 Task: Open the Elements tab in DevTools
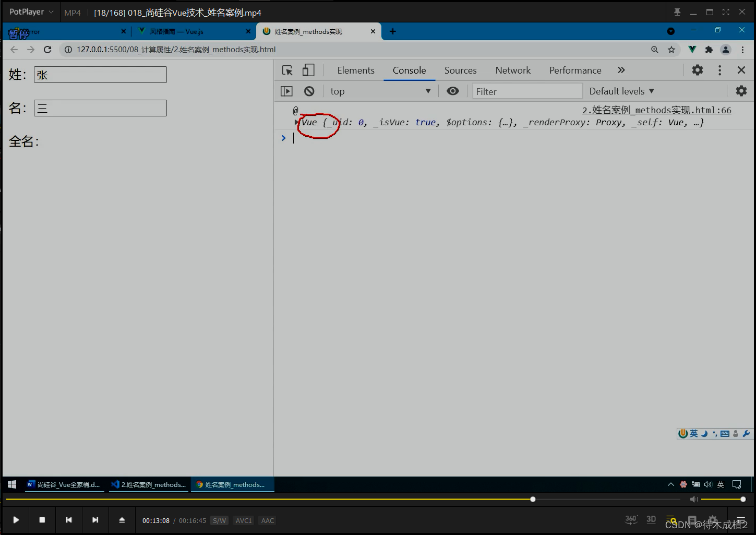pos(356,70)
